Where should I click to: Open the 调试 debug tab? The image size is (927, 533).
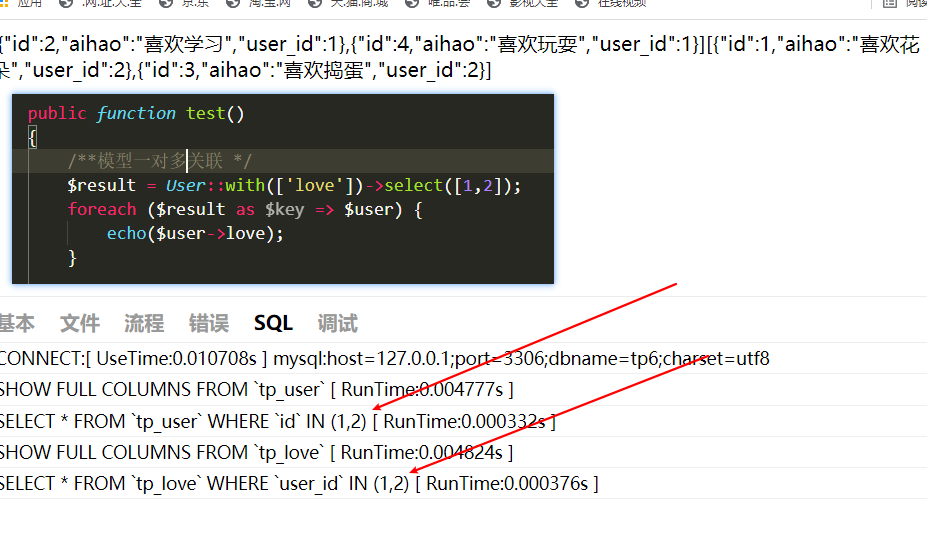coord(338,323)
